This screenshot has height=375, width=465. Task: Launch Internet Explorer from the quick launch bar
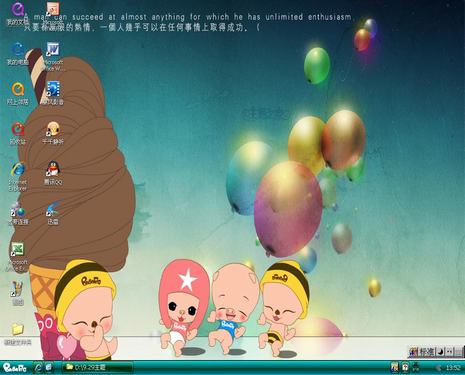point(38,368)
